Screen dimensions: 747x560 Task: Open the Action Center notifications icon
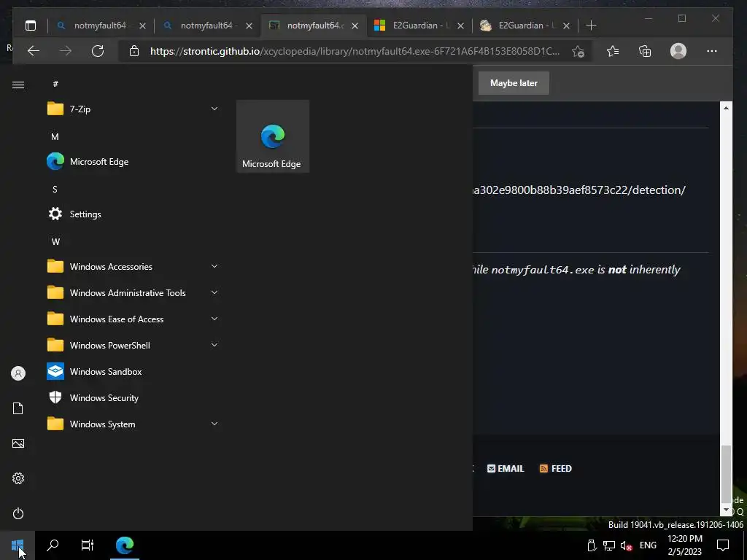723,545
